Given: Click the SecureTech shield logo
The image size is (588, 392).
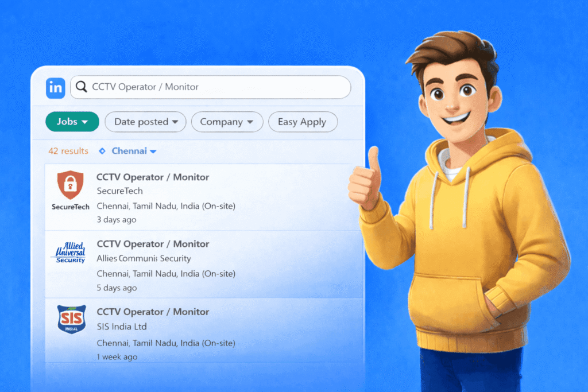Looking at the screenshot, I should (71, 185).
